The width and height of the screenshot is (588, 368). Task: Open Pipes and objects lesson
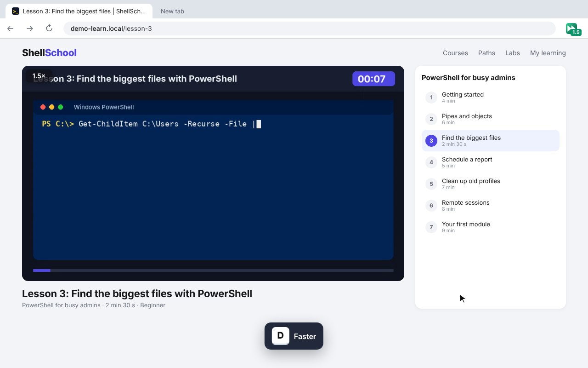click(x=491, y=119)
